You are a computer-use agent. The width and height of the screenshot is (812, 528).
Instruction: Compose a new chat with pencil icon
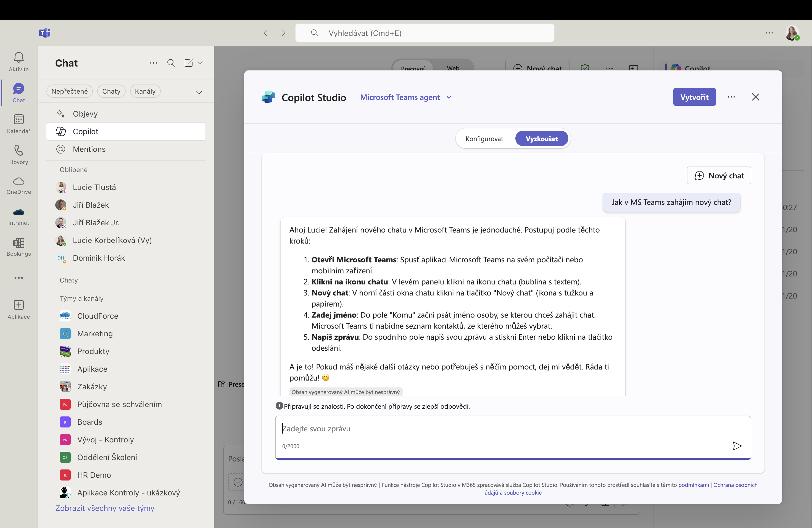(189, 63)
